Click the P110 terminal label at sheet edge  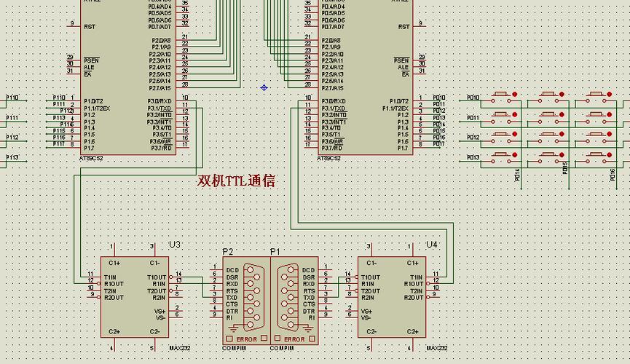click(x=12, y=98)
